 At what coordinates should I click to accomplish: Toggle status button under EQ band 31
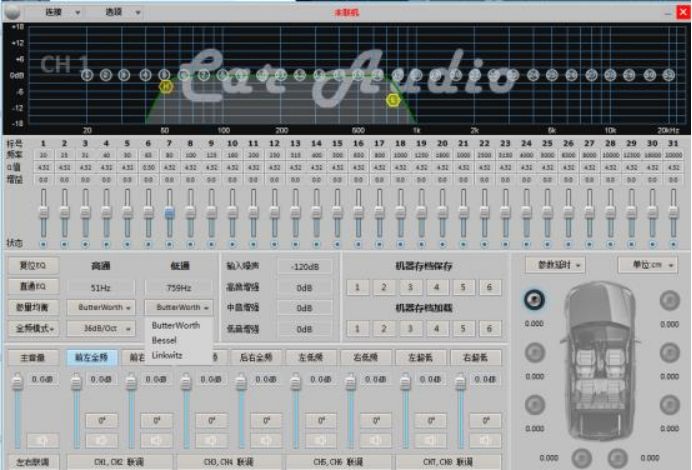673,244
